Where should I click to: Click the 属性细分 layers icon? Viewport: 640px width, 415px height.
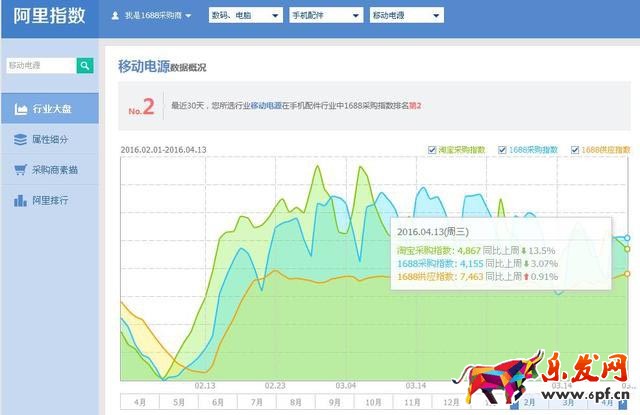19,139
